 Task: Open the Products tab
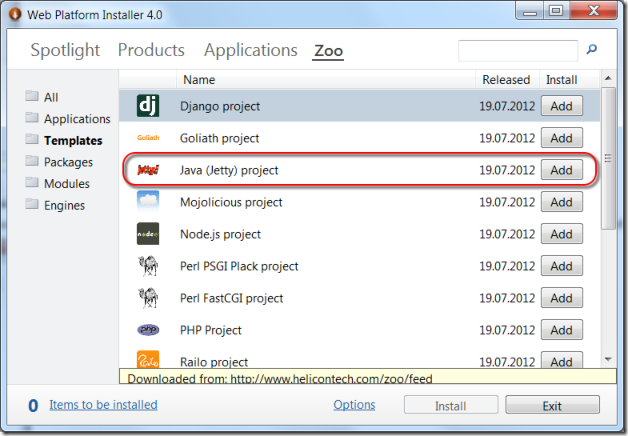click(x=151, y=50)
